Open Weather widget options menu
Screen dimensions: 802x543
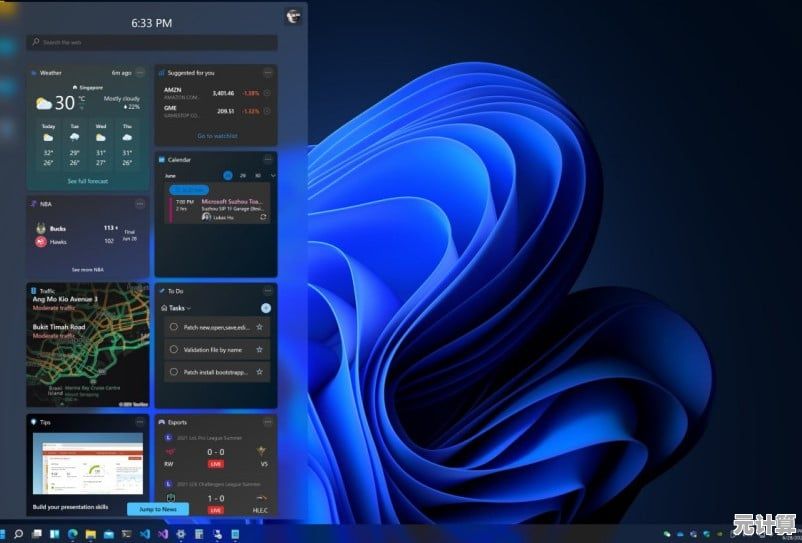(x=140, y=73)
